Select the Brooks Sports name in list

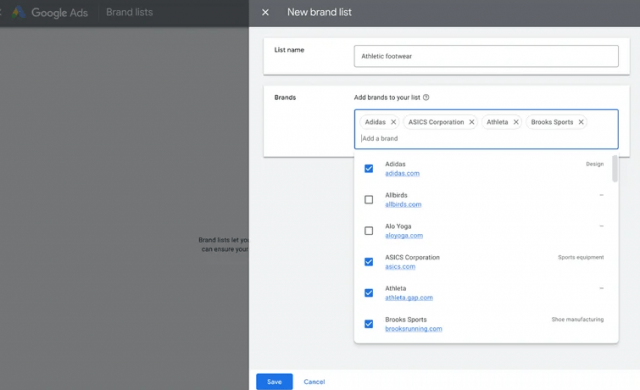point(406,319)
